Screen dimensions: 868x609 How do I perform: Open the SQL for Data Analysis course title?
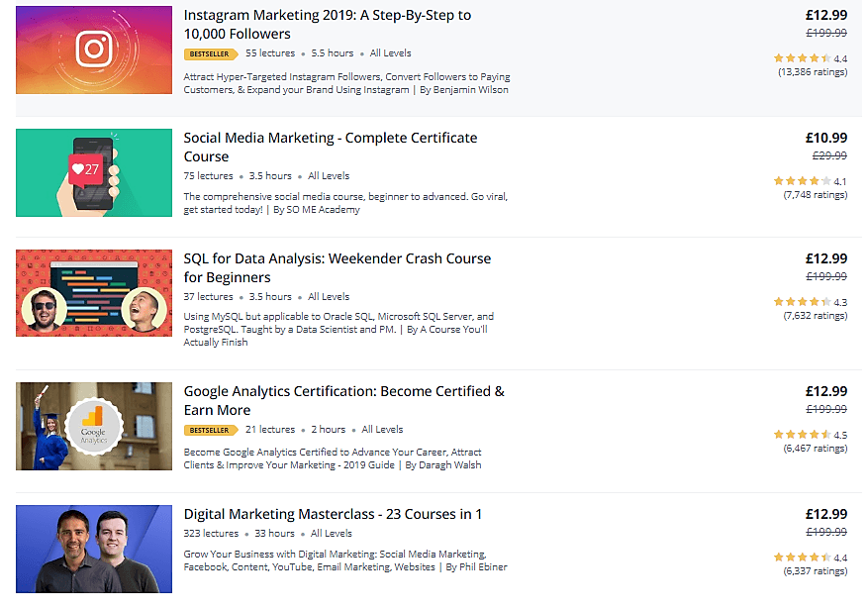coord(338,268)
